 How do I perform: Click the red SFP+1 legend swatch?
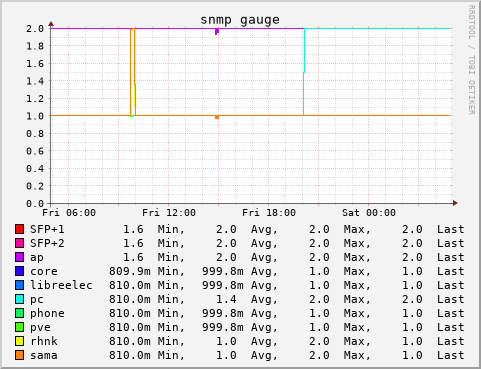click(19, 229)
